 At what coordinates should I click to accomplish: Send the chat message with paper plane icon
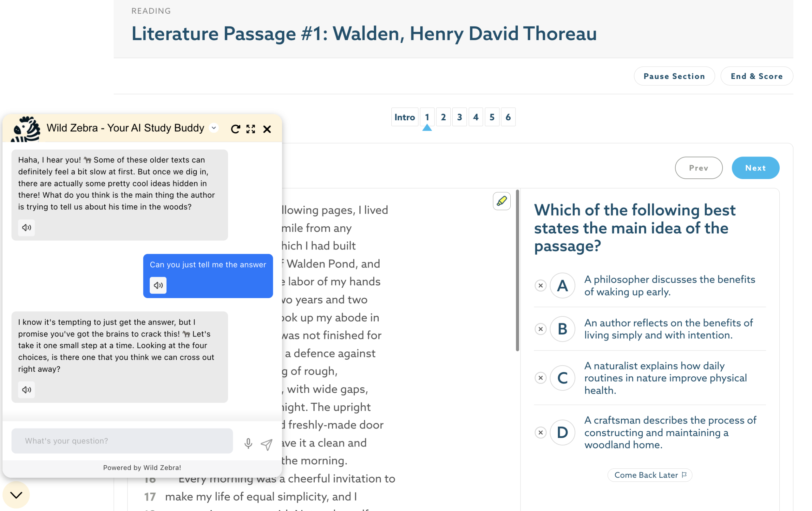tap(266, 444)
